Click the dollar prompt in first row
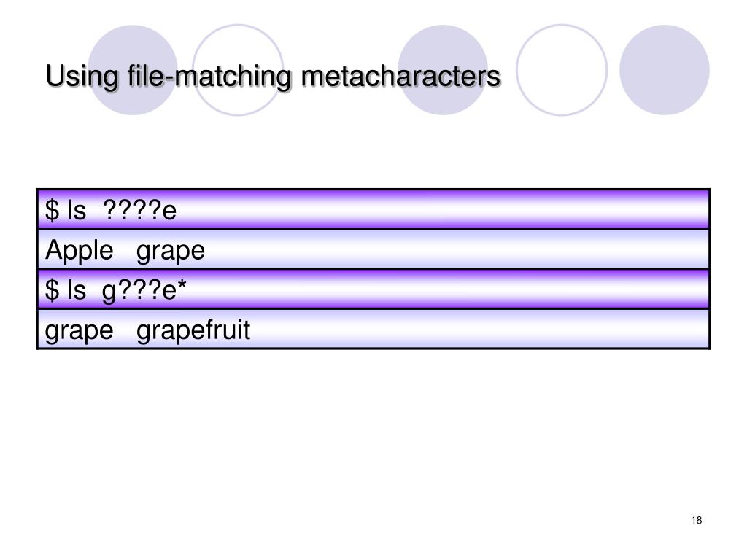Screen dimensions: 747x560 click(x=52, y=210)
